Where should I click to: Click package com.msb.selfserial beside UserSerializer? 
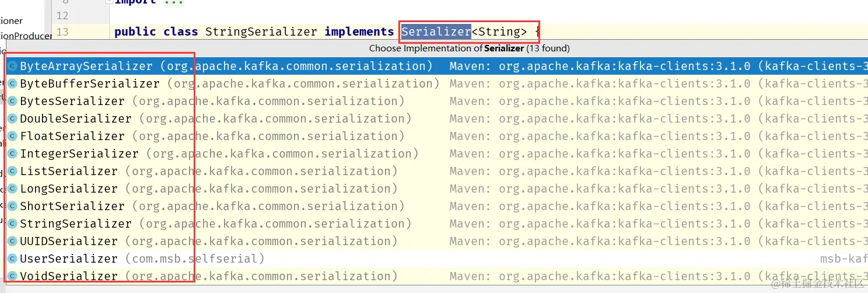click(x=195, y=259)
